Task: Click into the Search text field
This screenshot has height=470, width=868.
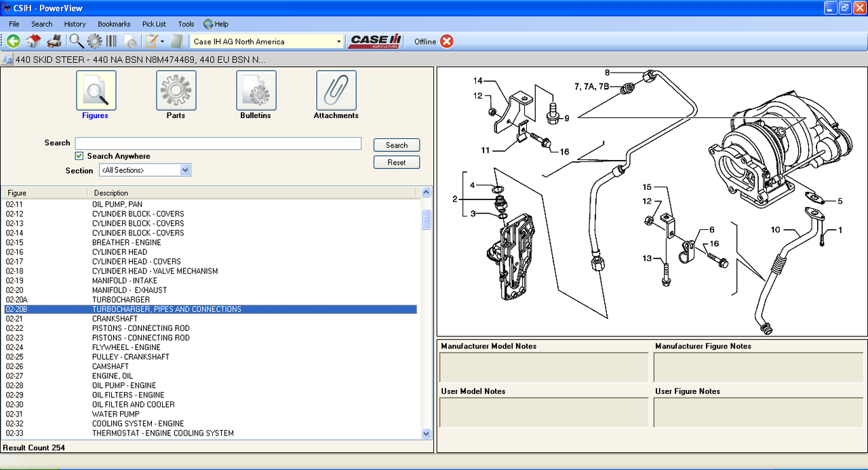Action: pyautogui.click(x=218, y=143)
